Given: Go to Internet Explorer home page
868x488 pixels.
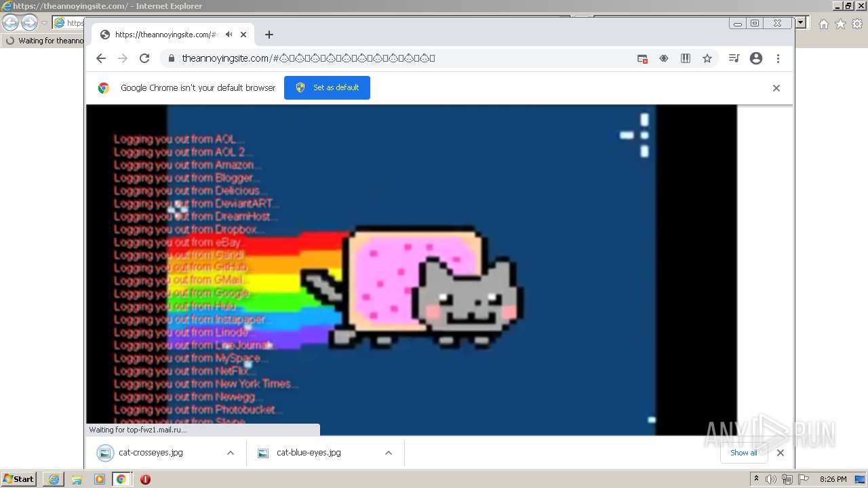Looking at the screenshot, I should pyautogui.click(x=823, y=24).
